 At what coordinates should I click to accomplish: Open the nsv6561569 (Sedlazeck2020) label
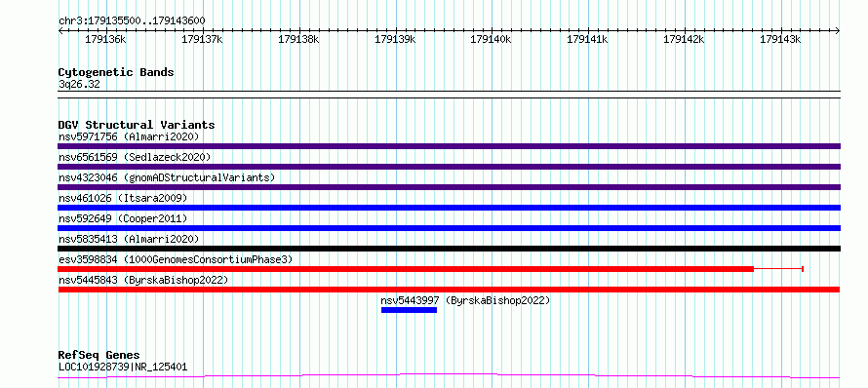tap(135, 157)
